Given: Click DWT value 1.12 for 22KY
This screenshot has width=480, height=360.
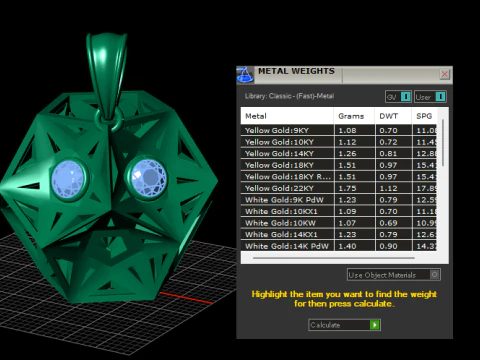Looking at the screenshot, I should tap(388, 188).
